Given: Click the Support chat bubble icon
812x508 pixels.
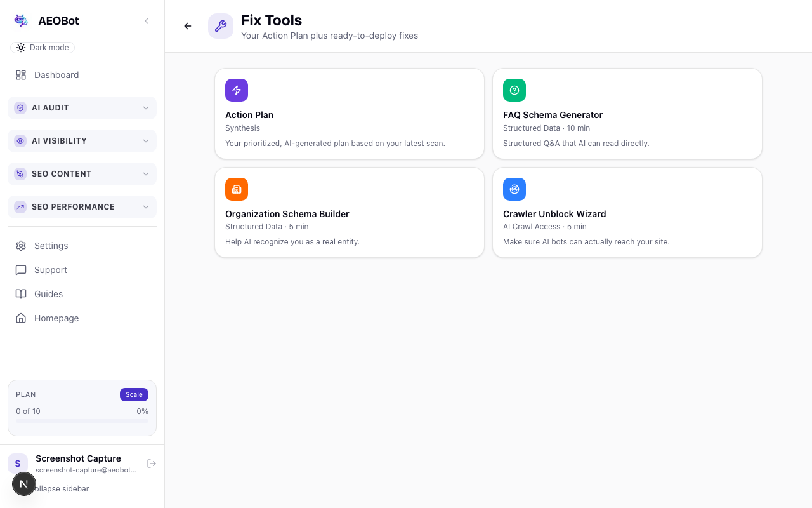Looking at the screenshot, I should pyautogui.click(x=21, y=270).
